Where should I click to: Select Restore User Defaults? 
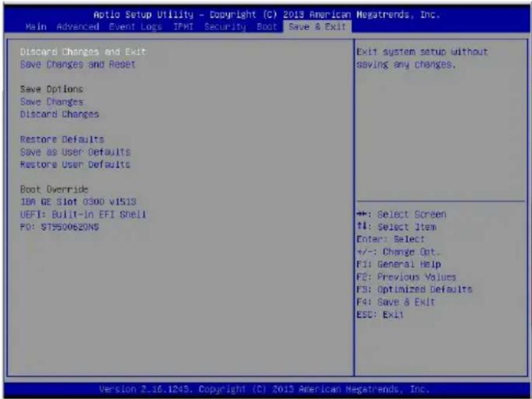pyautogui.click(x=76, y=164)
